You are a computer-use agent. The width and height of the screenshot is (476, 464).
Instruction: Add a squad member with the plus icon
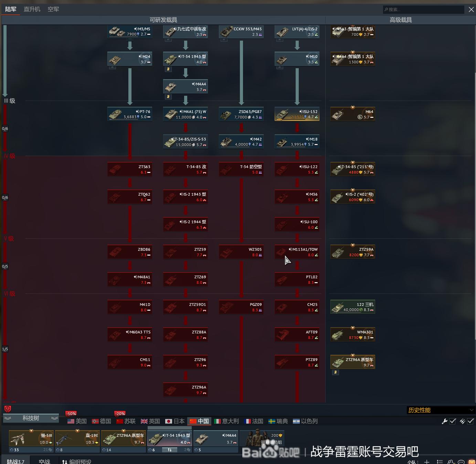coord(427,462)
